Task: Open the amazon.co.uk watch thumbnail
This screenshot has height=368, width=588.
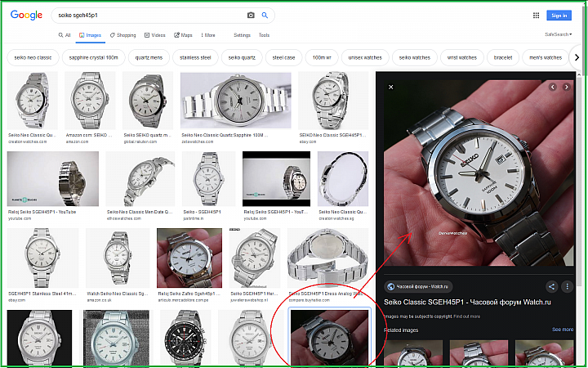Action: (118, 258)
